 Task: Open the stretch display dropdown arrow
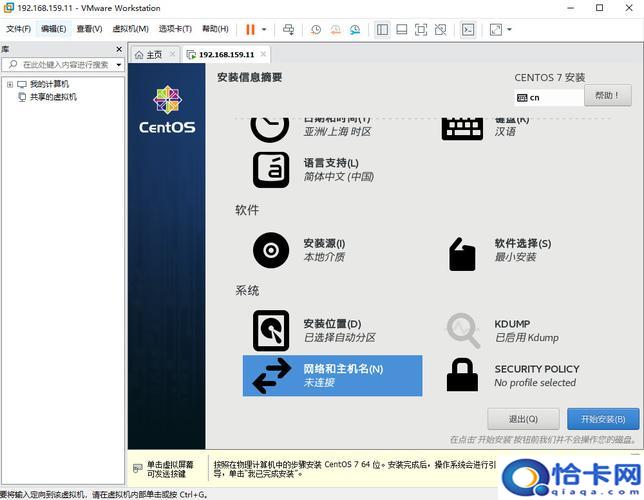[509, 30]
